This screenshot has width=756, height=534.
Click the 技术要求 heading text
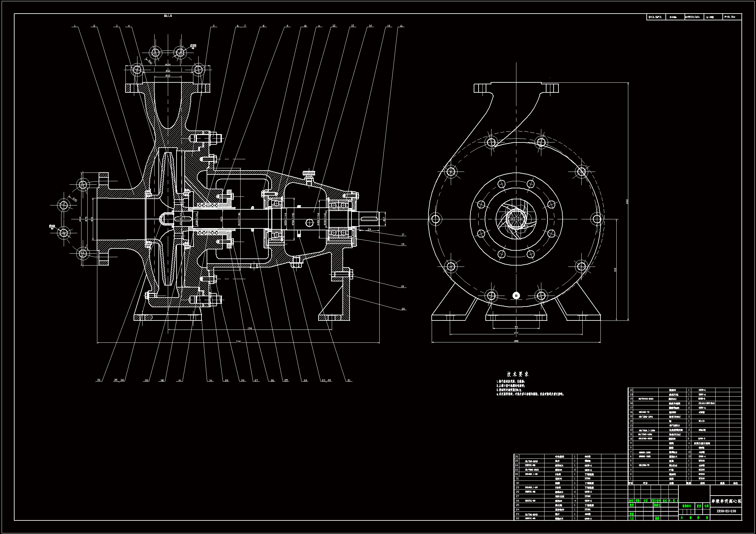pyautogui.click(x=518, y=374)
